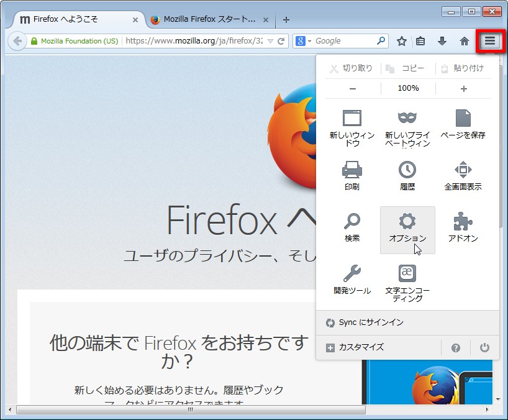Open カスタマイズ option
The height and width of the screenshot is (420, 508).
pyautogui.click(x=378, y=348)
